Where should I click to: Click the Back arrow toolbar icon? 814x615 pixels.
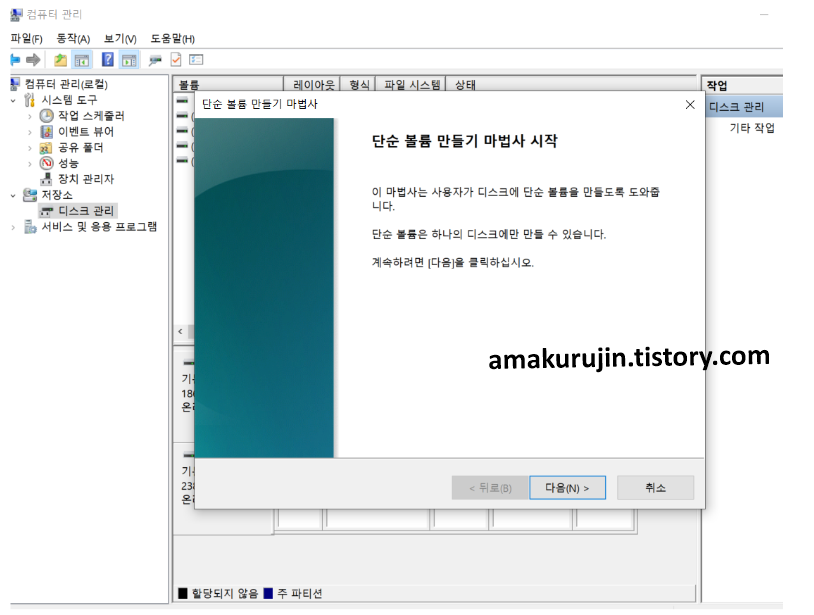15,60
